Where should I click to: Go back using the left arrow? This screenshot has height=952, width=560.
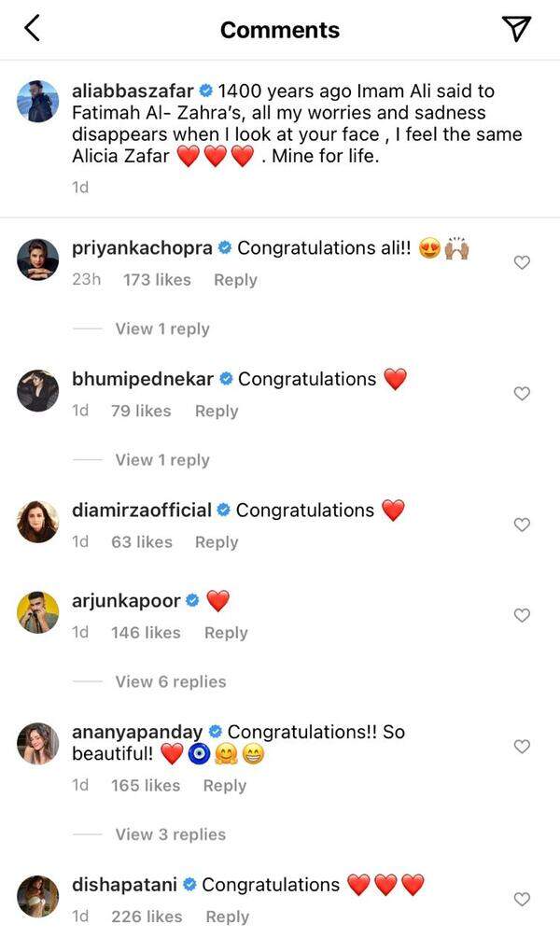(x=32, y=29)
